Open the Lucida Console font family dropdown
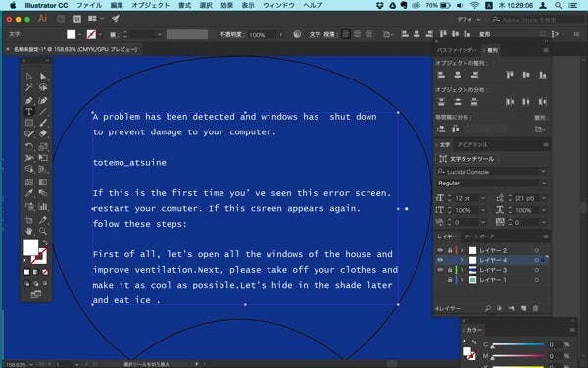The width and height of the screenshot is (588, 368). pos(543,171)
